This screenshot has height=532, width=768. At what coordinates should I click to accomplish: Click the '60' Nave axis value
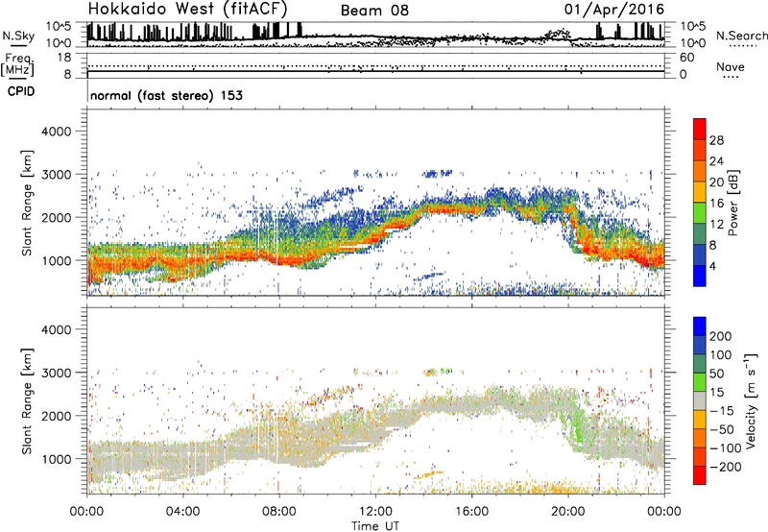tap(686, 58)
